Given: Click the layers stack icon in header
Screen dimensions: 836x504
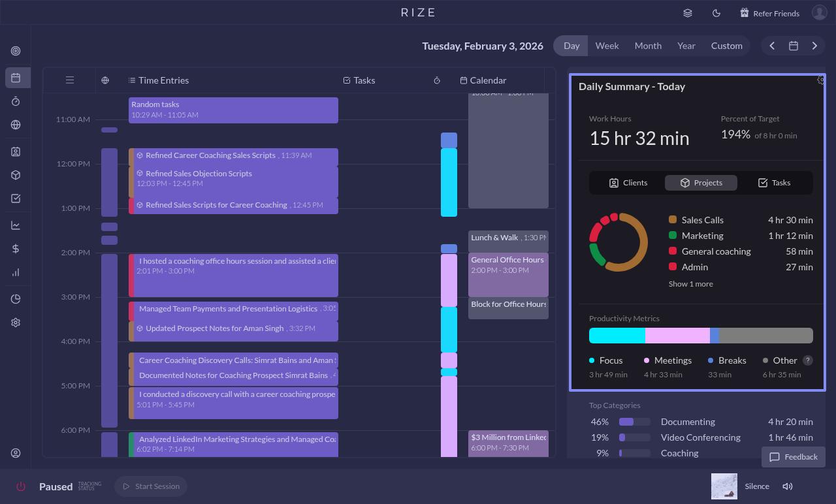Looking at the screenshot, I should click(688, 13).
